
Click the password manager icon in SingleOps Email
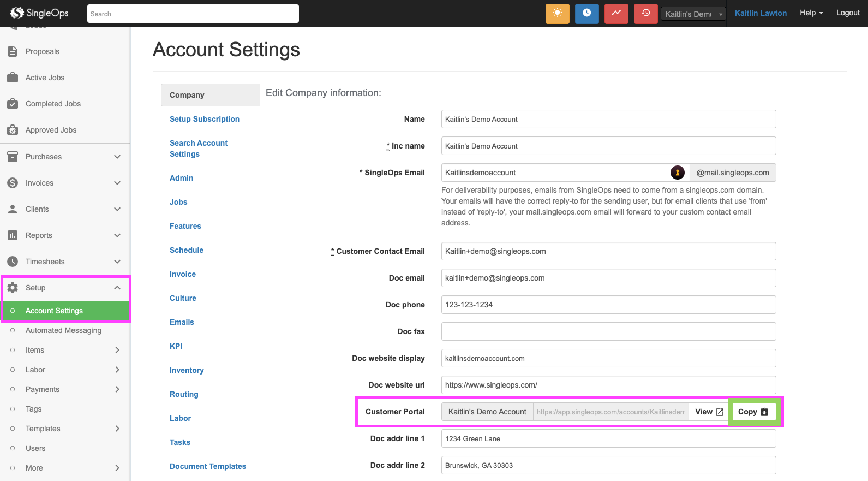(677, 173)
